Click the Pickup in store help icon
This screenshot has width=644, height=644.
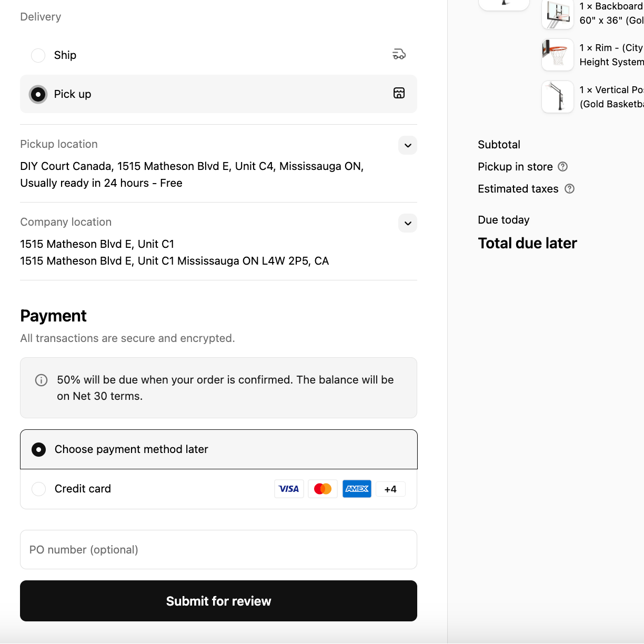click(x=562, y=167)
